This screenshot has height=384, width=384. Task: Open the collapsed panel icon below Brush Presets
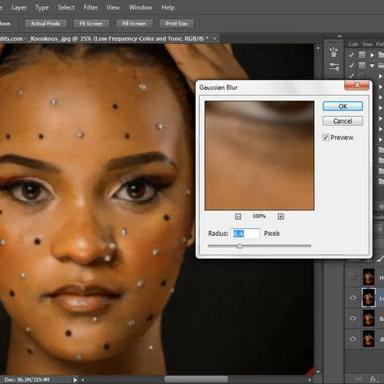(334, 67)
